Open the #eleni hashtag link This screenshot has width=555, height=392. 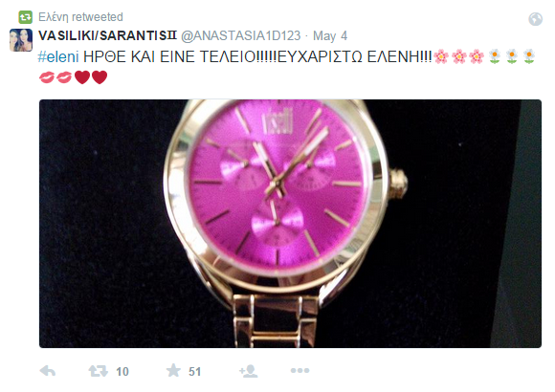(58, 56)
